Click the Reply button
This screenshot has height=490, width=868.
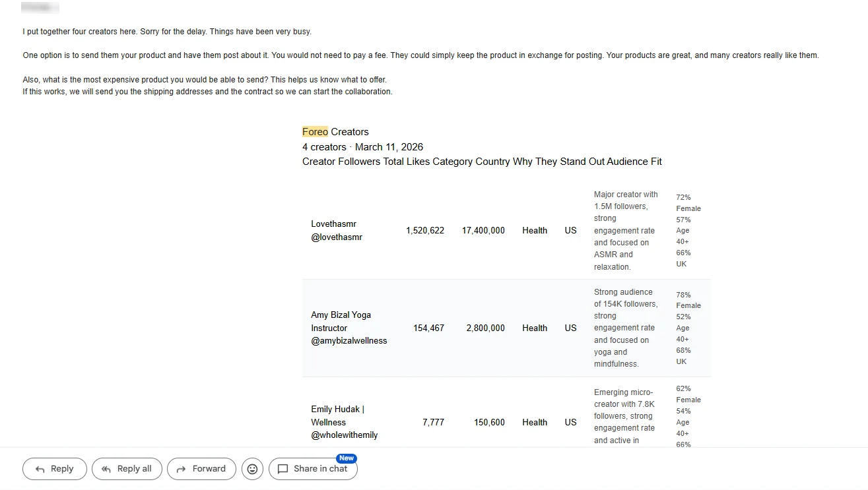point(54,469)
